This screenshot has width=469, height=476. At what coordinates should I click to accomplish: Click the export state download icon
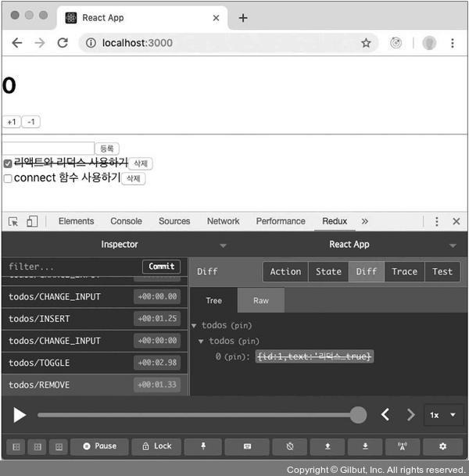(365, 446)
